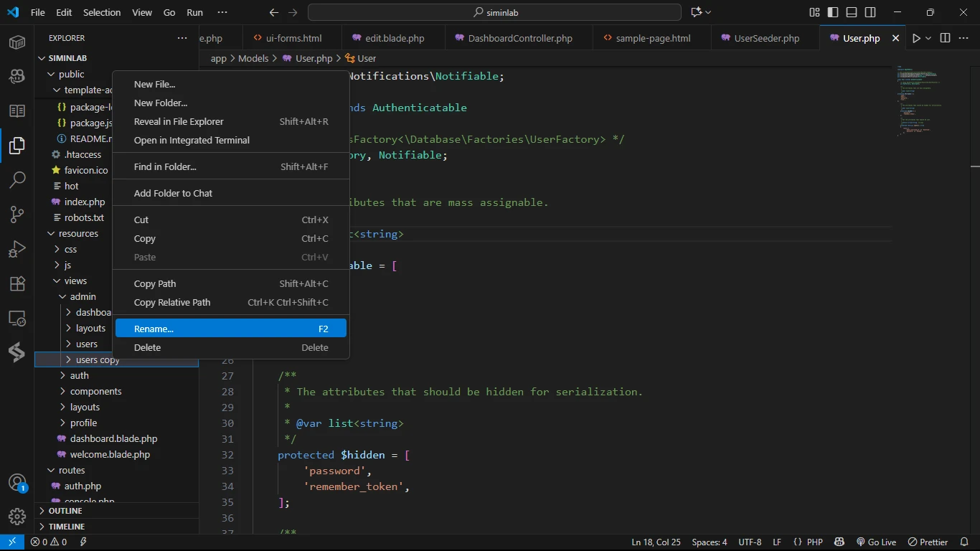Expand the OUTLINE section
The image size is (980, 551).
click(x=65, y=511)
